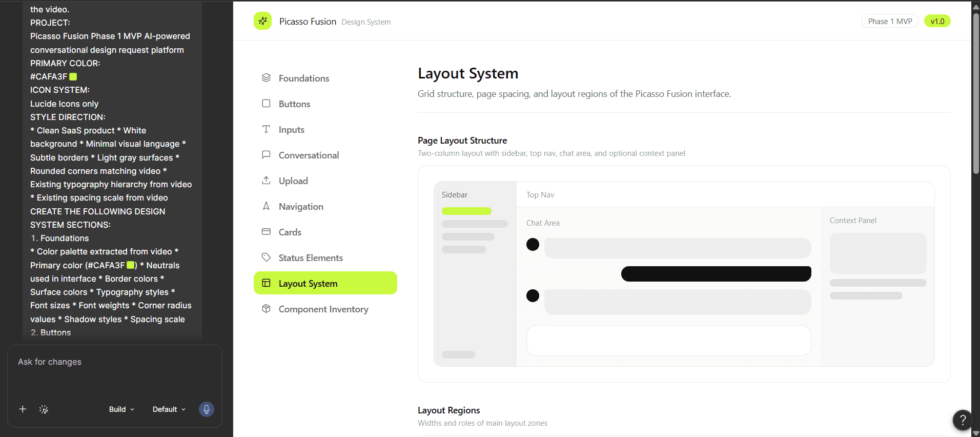Open the Conversational section

325,155
